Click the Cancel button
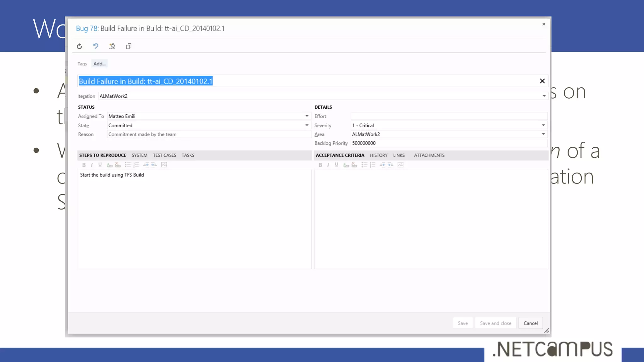644x362 pixels. 530,323
